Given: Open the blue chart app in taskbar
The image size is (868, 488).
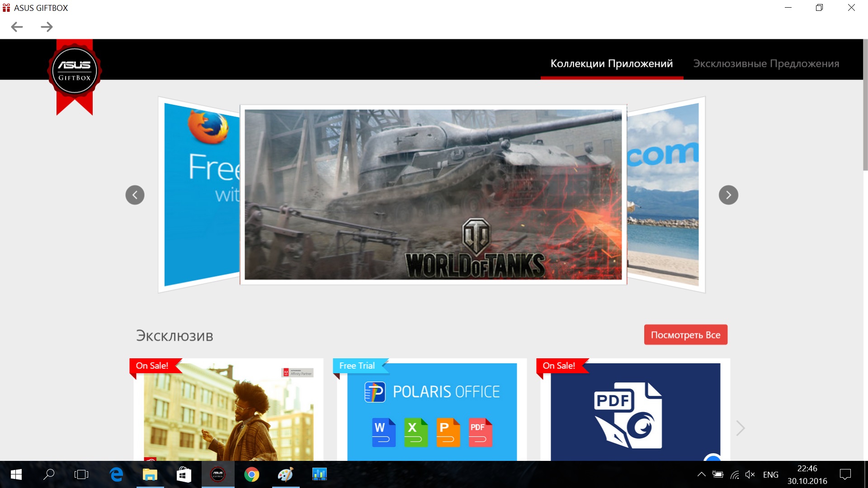Looking at the screenshot, I should pyautogui.click(x=320, y=474).
